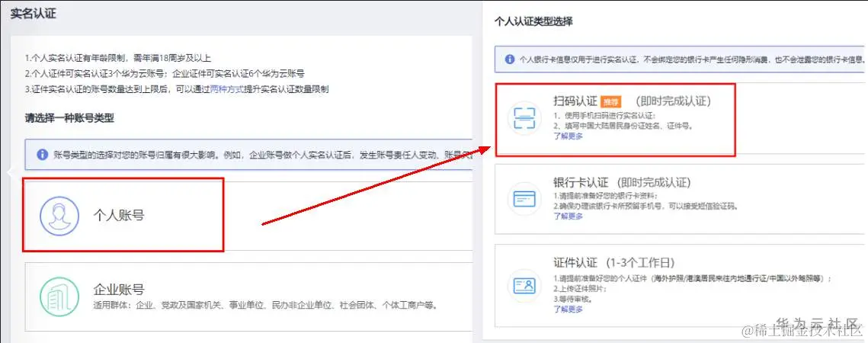Open 了解更多 under 银行卡认证
Viewport: 868px width, 343px height.
(x=568, y=216)
